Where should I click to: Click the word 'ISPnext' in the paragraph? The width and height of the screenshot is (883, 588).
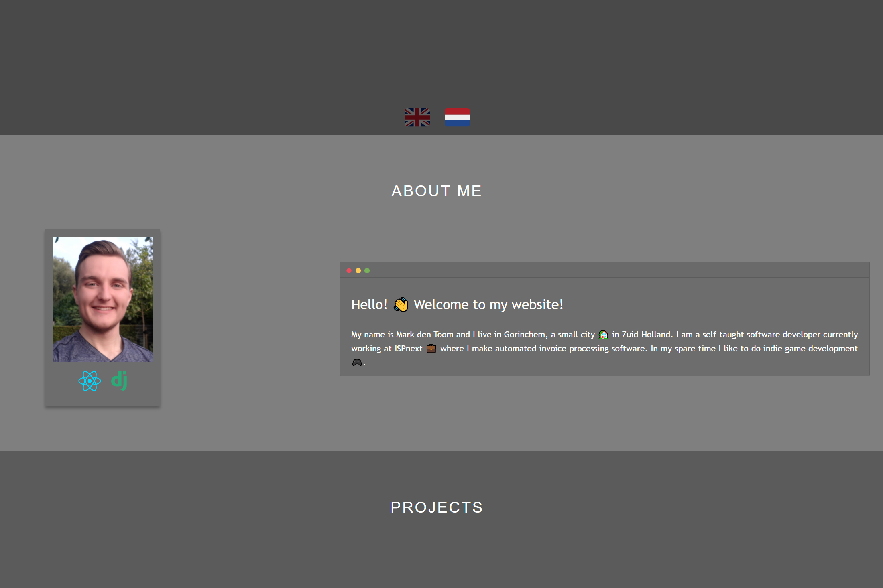(x=408, y=349)
